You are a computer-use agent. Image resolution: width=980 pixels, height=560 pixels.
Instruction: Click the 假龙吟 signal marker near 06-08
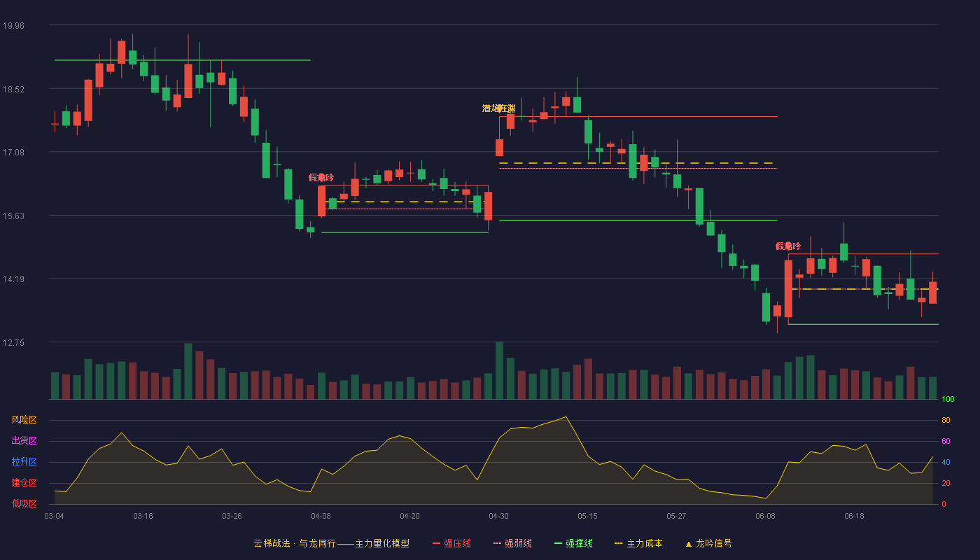point(788,246)
